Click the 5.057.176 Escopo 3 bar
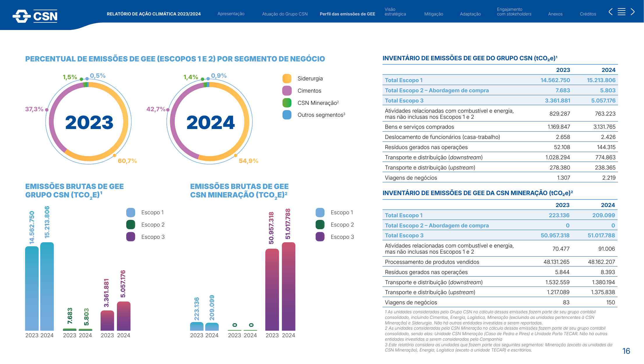 [124, 316]
